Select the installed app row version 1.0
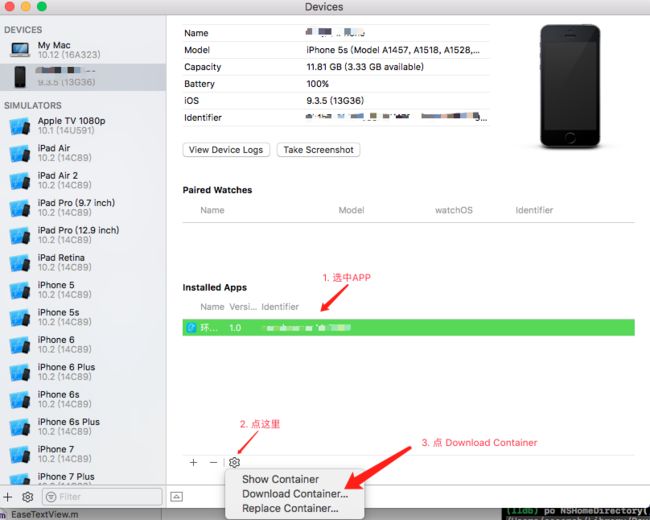Image resolution: width=650 pixels, height=520 pixels. click(408, 328)
